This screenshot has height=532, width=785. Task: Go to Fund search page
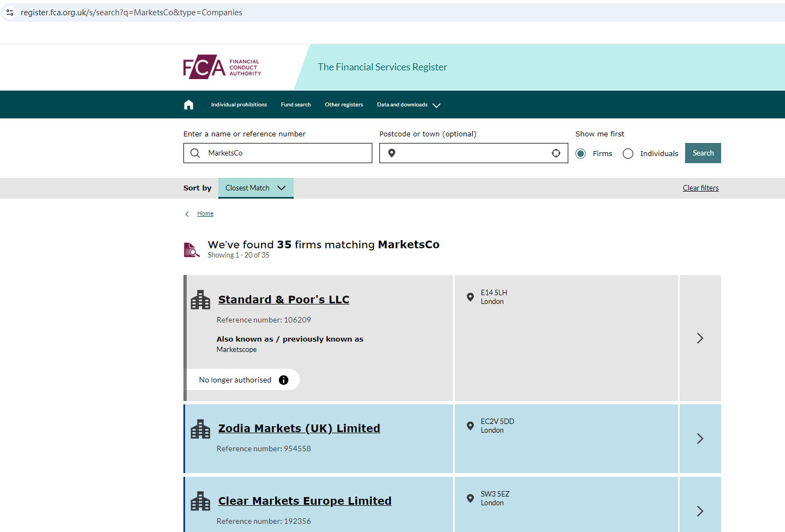click(x=295, y=105)
